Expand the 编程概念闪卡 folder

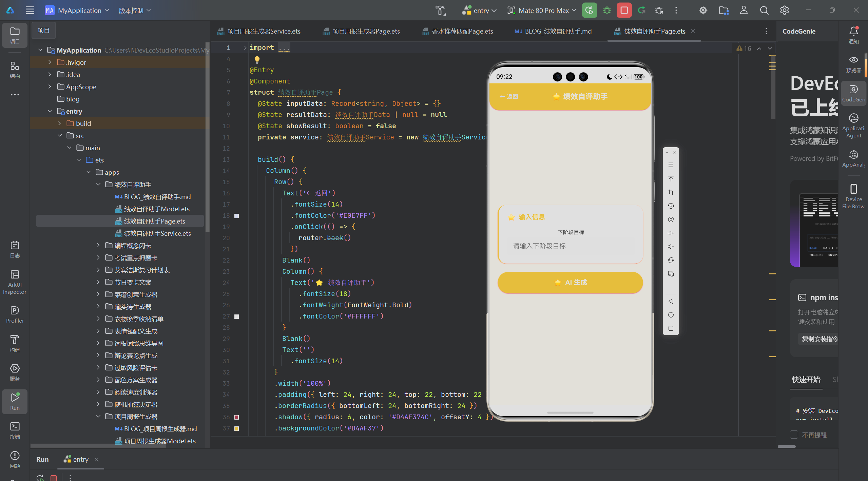[x=98, y=245]
